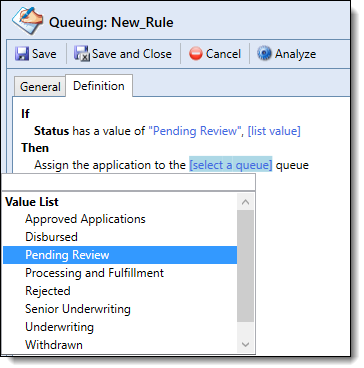Click the search field above Value List
The height and width of the screenshot is (368, 364).
coord(129,182)
